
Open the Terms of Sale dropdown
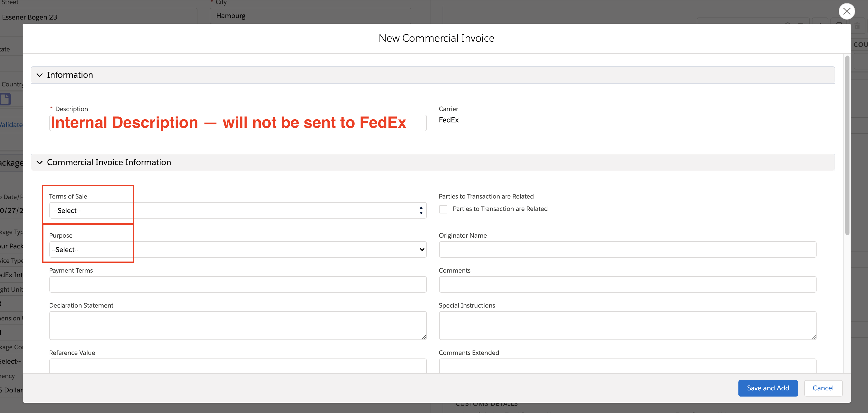click(238, 210)
